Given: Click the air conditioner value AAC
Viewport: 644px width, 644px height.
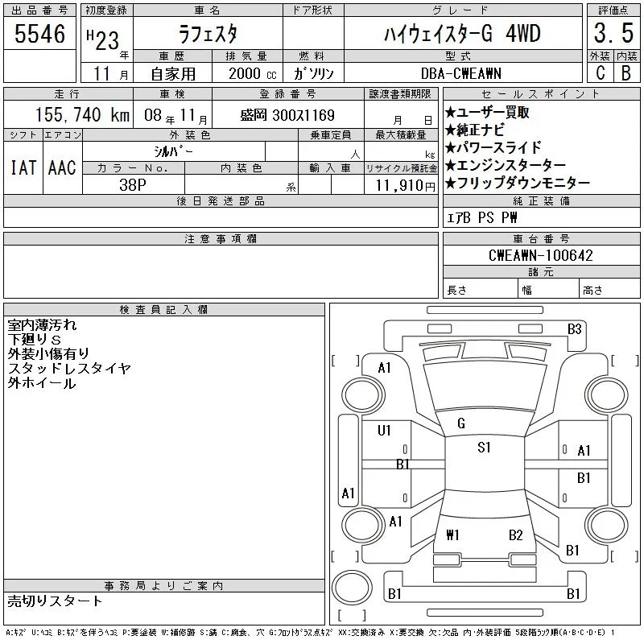Looking at the screenshot, I should pos(62,167).
